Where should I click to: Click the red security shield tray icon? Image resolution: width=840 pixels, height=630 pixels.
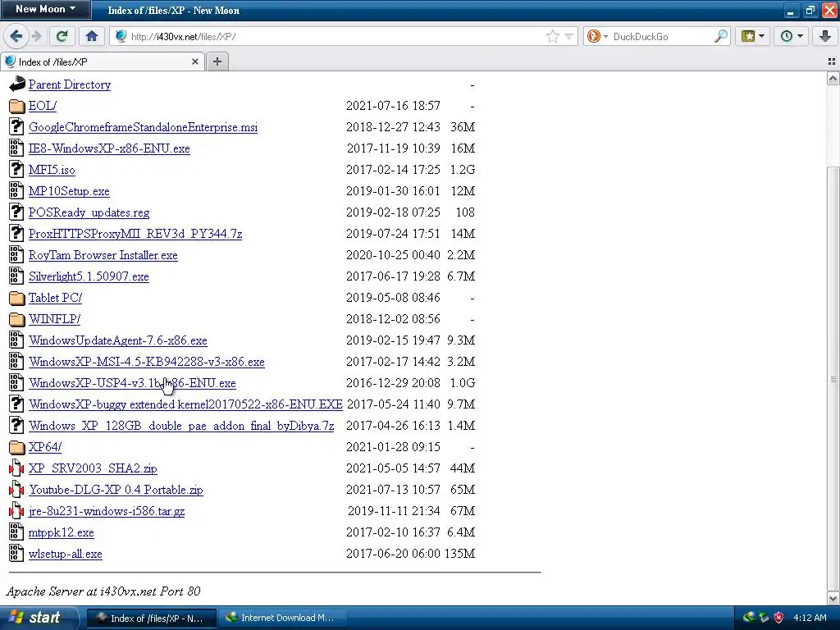[x=778, y=618]
